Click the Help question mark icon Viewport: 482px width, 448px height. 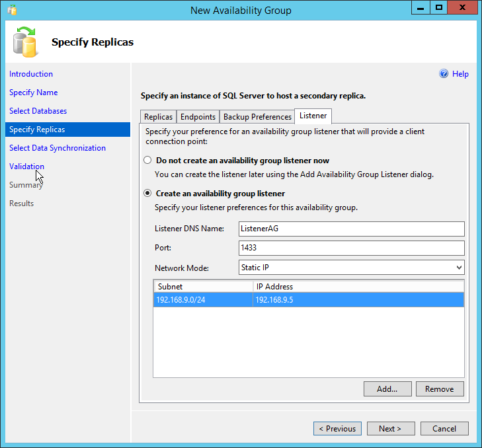(x=444, y=74)
